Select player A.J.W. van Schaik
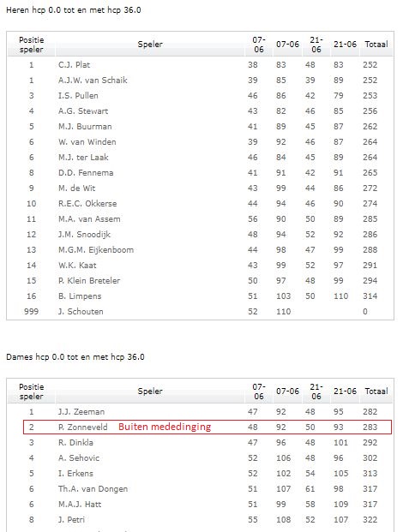This screenshot has height=532, width=403. (x=93, y=81)
